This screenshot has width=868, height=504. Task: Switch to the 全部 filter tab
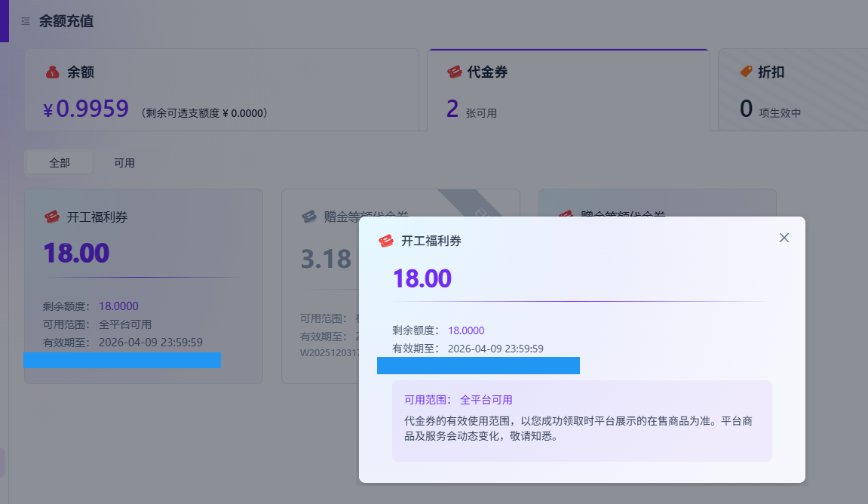(x=60, y=163)
